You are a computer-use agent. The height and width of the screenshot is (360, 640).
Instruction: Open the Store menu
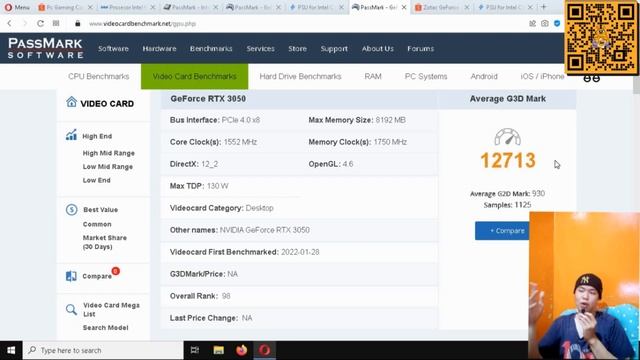click(297, 49)
